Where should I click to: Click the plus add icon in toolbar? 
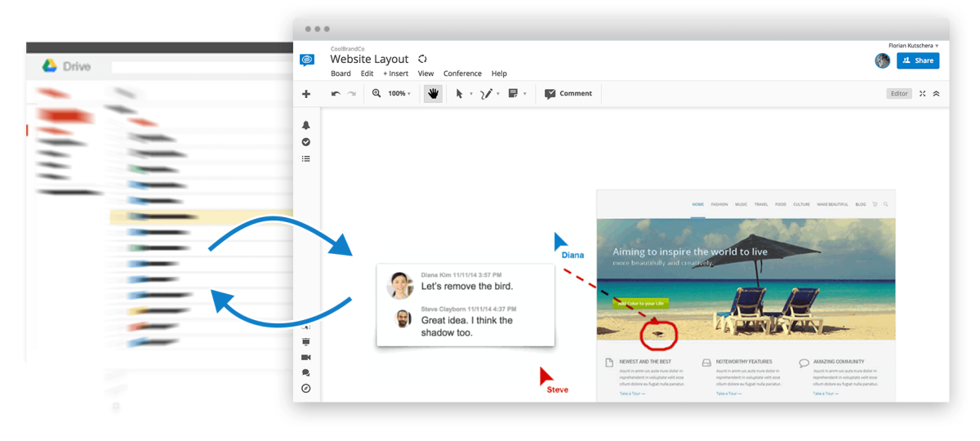click(x=306, y=94)
